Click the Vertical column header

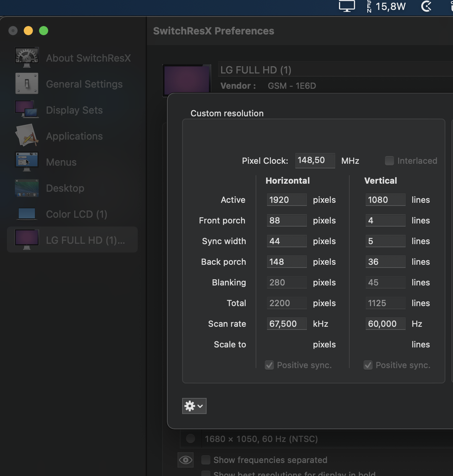(381, 181)
